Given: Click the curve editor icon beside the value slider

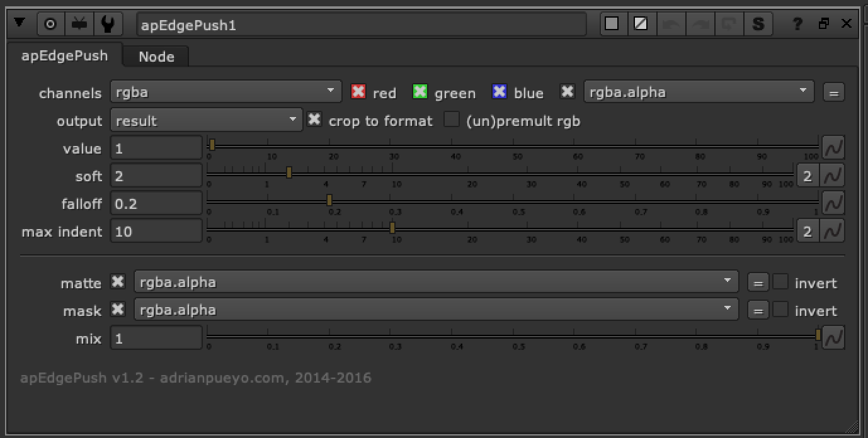Looking at the screenshot, I should pyautogui.click(x=833, y=147).
